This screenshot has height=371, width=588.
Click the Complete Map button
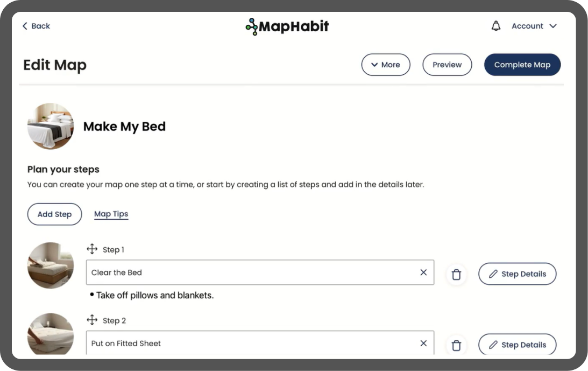pos(522,65)
